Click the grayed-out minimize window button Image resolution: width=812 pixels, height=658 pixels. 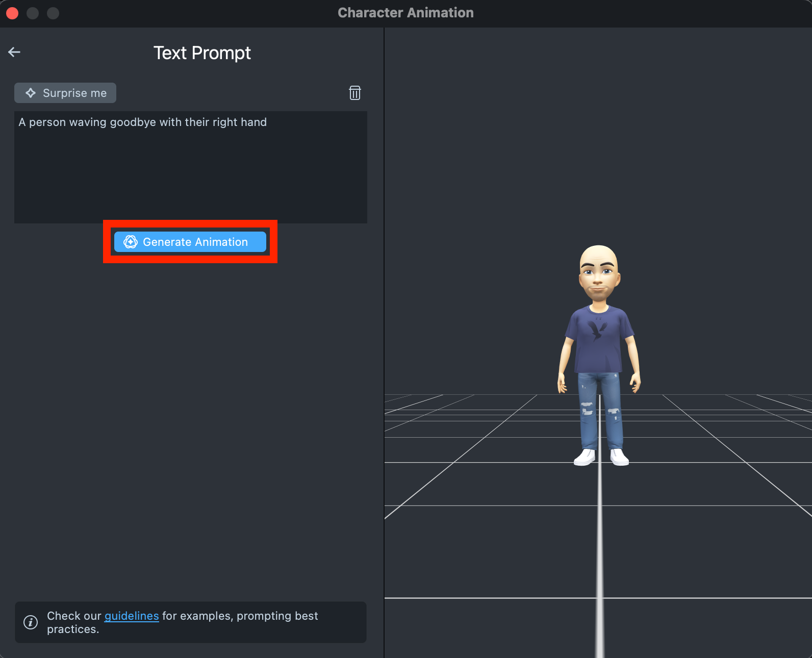coord(33,13)
